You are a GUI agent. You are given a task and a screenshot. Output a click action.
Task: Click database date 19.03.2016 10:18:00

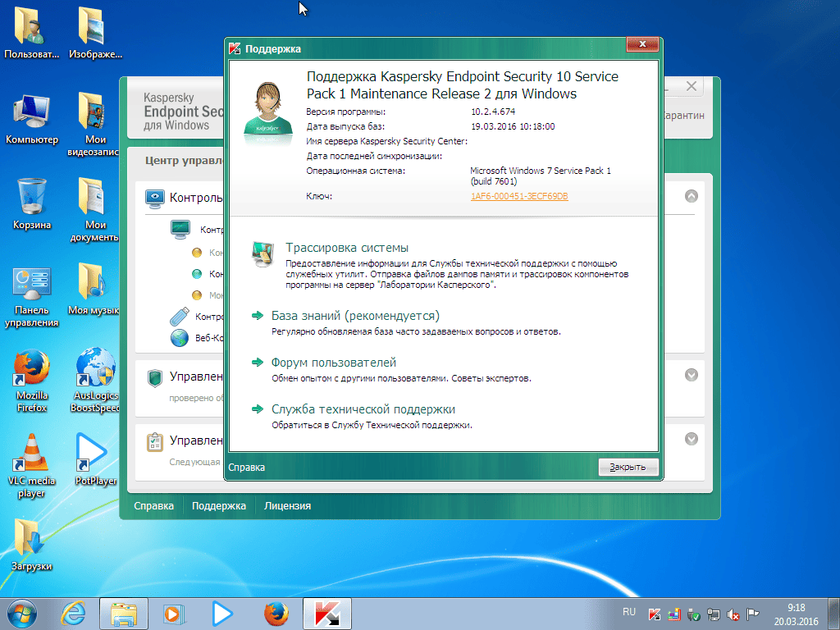[513, 126]
